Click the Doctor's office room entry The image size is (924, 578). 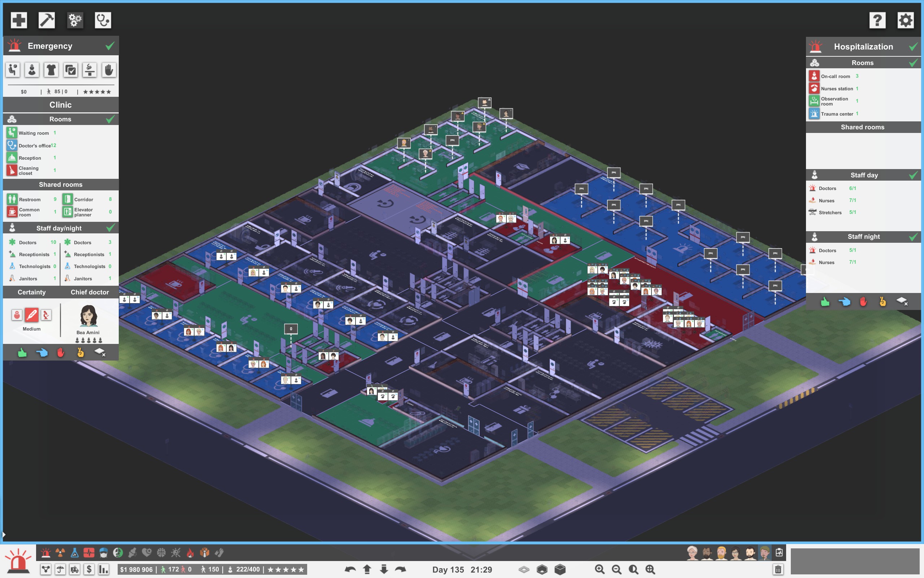coord(32,146)
